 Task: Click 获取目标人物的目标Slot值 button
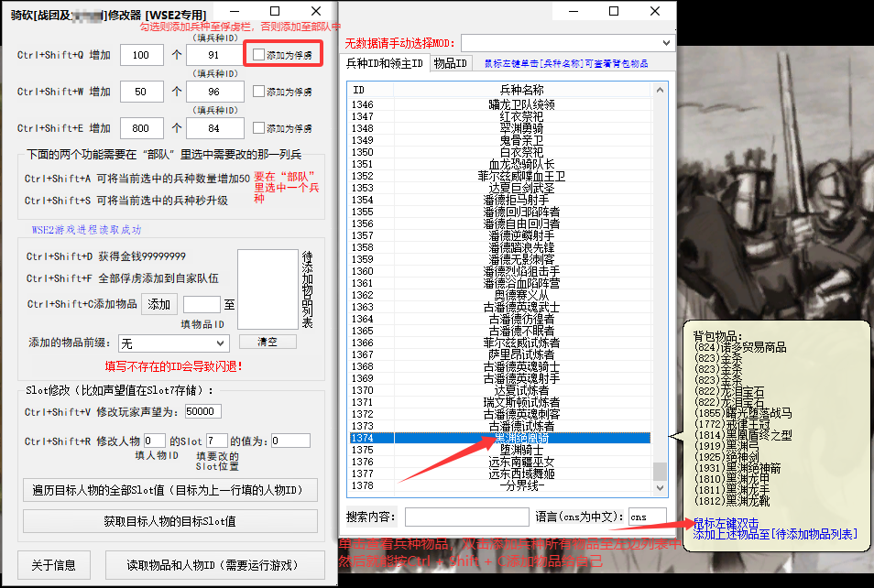click(169, 521)
